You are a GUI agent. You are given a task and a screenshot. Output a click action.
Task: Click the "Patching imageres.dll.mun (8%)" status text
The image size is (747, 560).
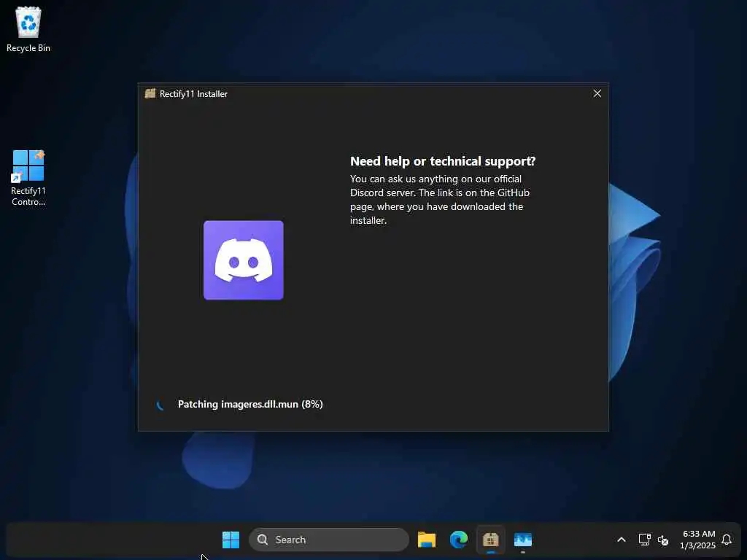click(x=250, y=404)
